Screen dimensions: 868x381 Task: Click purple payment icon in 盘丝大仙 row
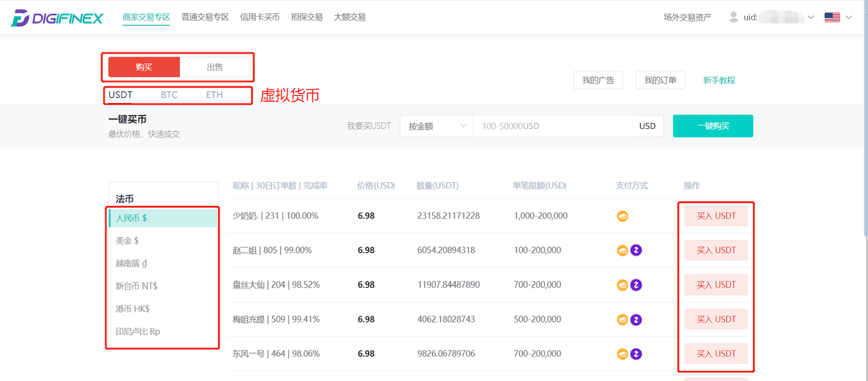pos(636,285)
